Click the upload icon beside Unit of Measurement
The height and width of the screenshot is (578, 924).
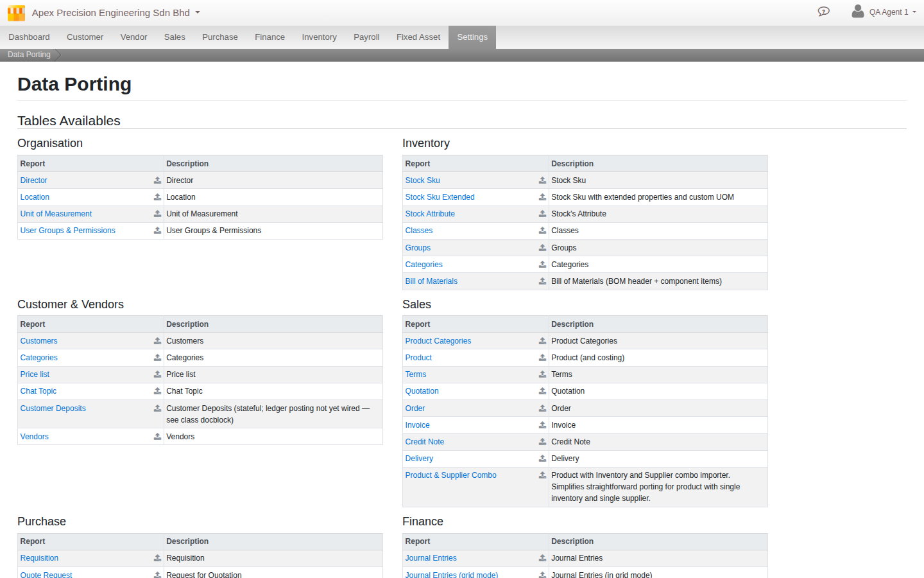click(x=157, y=214)
